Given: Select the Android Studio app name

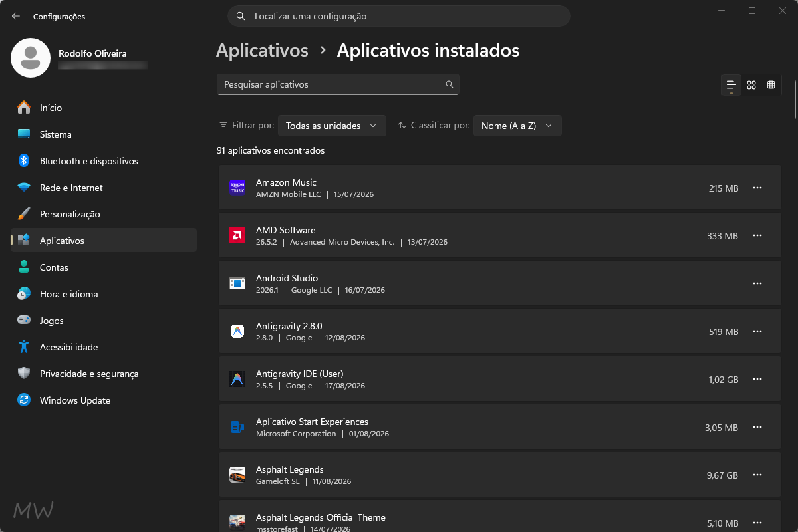Looking at the screenshot, I should (287, 278).
